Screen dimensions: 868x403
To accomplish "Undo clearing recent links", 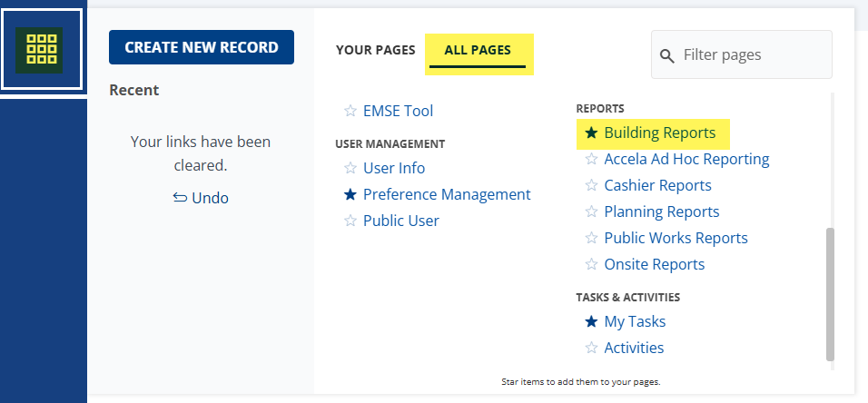I will [201, 197].
